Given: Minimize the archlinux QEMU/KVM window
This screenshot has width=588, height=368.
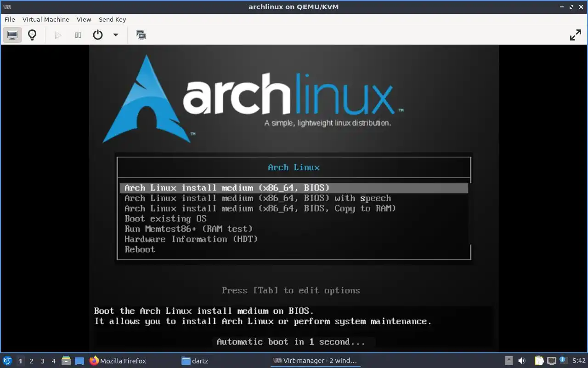Looking at the screenshot, I should 562,6.
